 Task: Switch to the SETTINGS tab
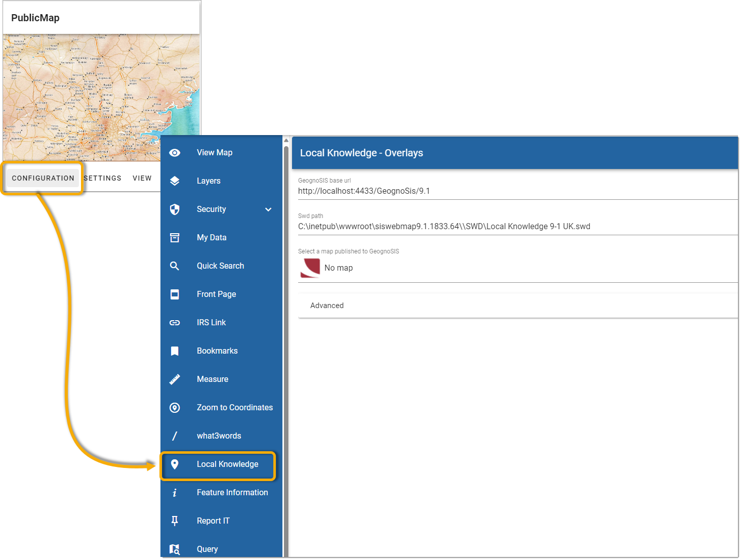point(103,178)
